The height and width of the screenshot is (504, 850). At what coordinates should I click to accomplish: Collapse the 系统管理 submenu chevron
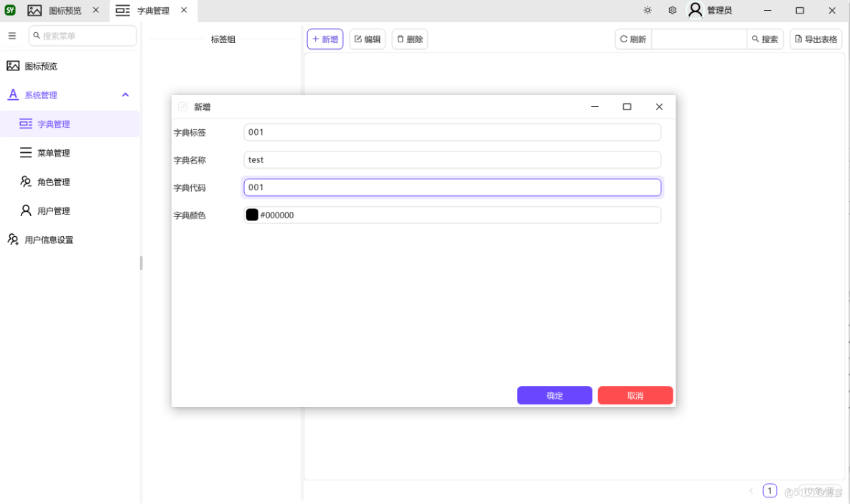[x=125, y=94]
